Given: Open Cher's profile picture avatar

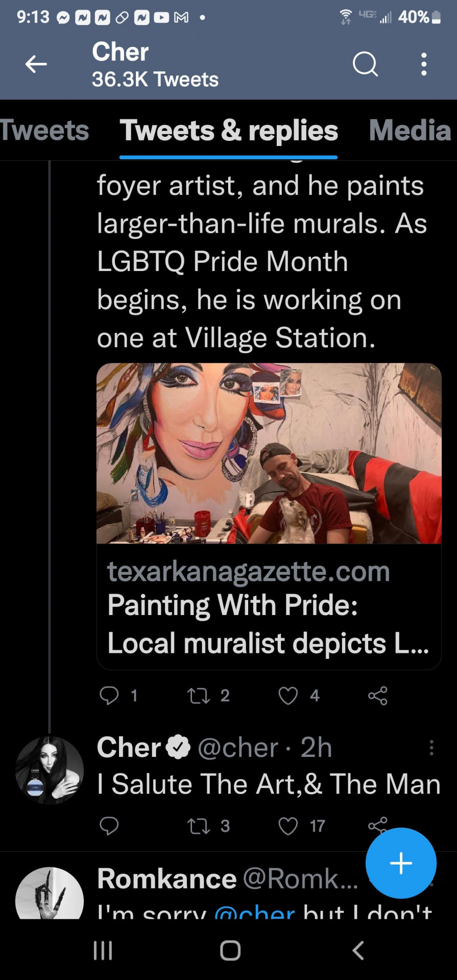Looking at the screenshot, I should point(50,770).
